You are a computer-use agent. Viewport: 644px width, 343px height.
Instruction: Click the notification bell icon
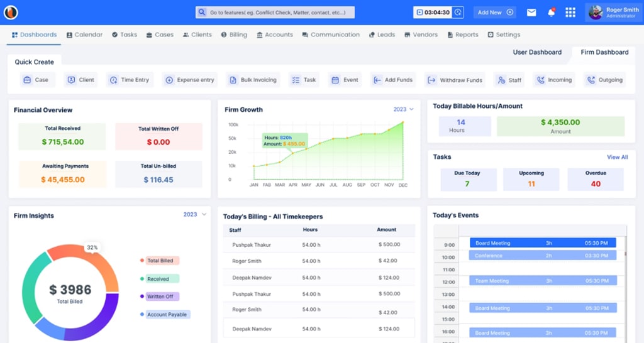(x=552, y=13)
